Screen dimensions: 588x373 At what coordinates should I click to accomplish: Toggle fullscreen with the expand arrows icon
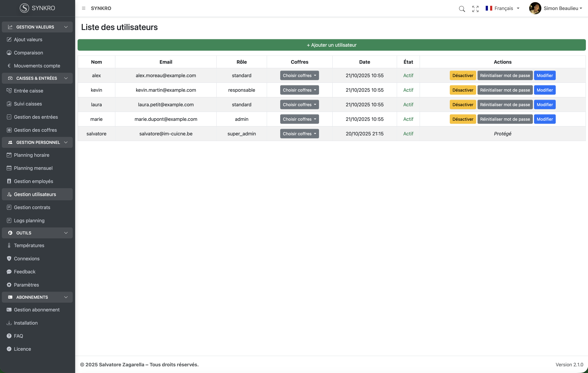[475, 8]
